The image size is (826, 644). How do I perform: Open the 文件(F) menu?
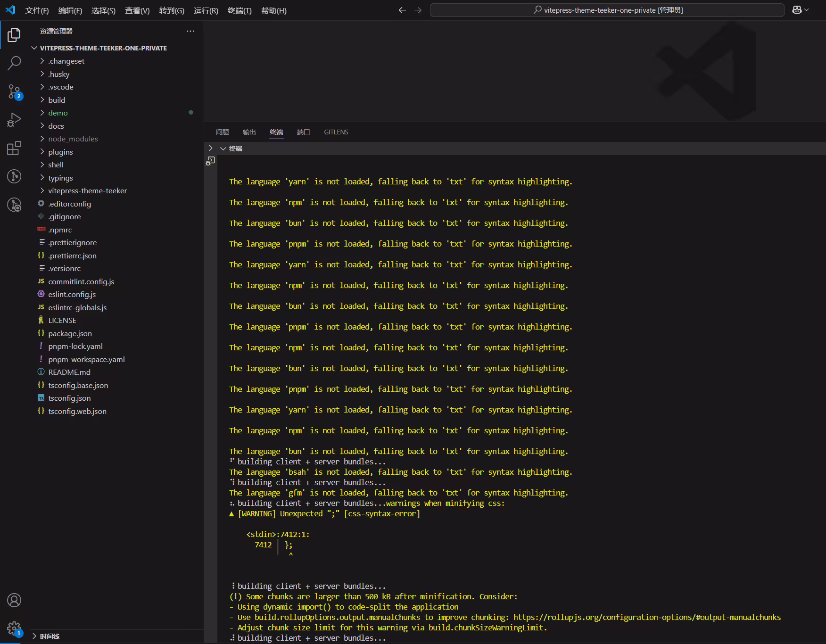point(37,10)
